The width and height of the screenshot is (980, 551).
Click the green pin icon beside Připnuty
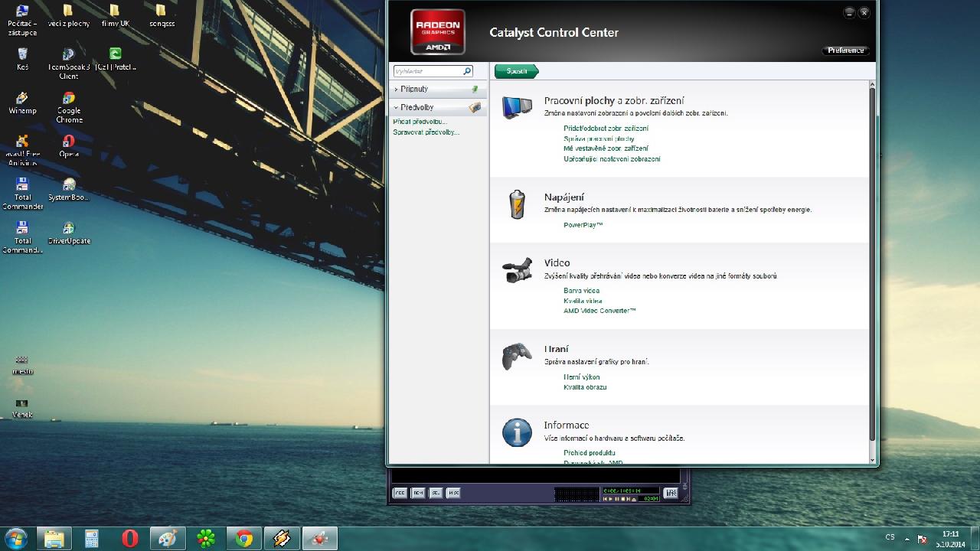pos(475,90)
